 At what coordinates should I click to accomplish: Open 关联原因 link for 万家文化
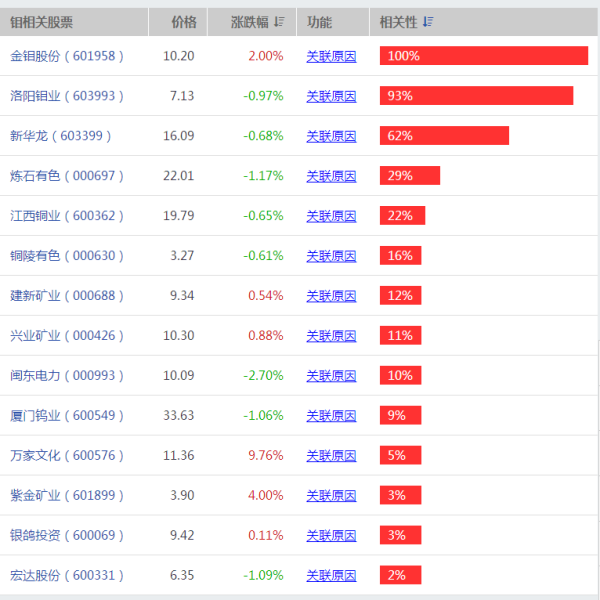331,456
